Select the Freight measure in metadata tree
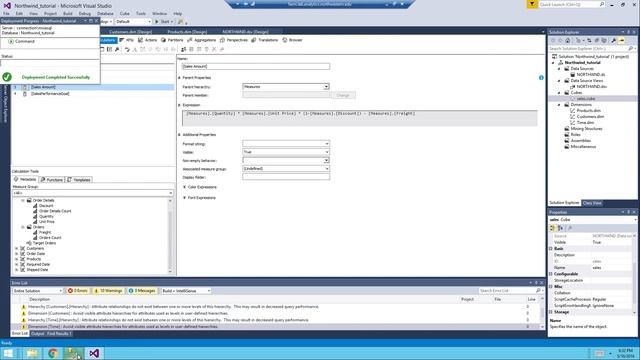Viewport: 640px width, 360px height. coord(45,232)
